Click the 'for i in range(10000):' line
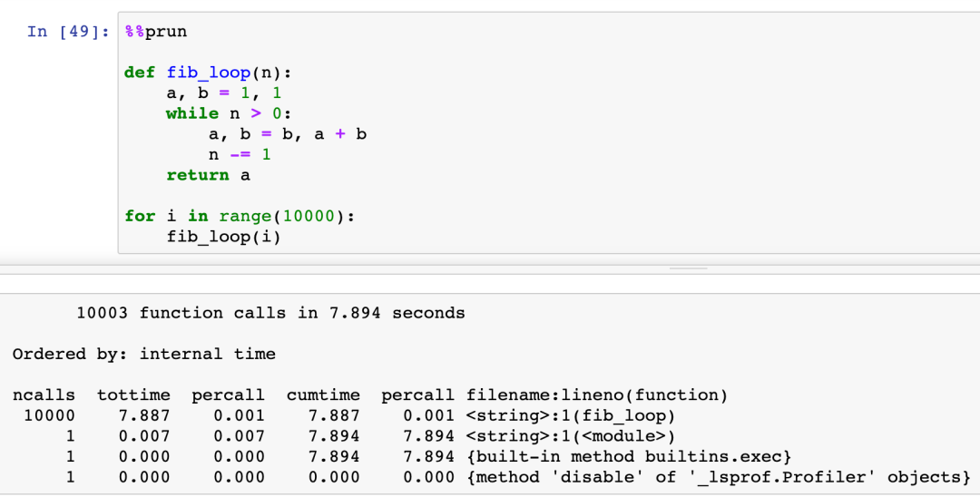 pos(240,216)
